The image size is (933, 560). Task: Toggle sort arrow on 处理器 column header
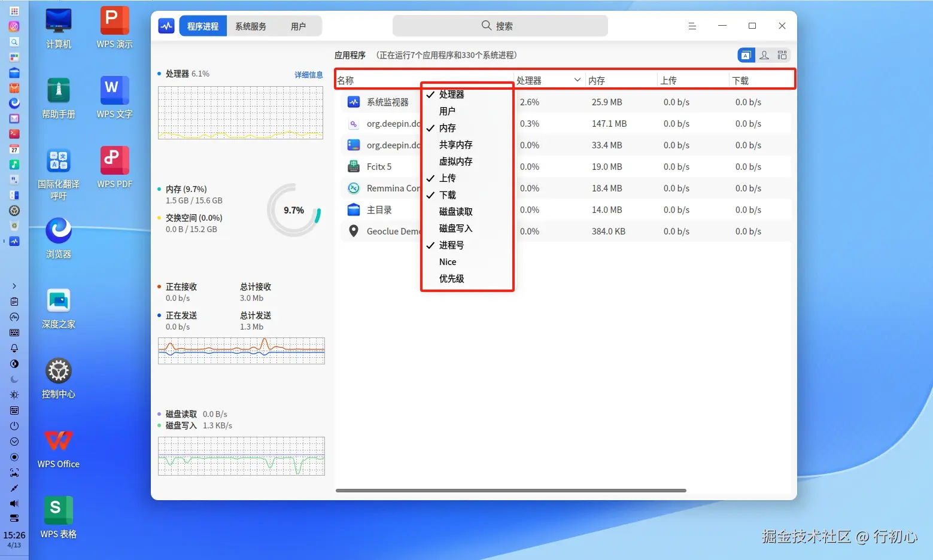[x=577, y=80]
